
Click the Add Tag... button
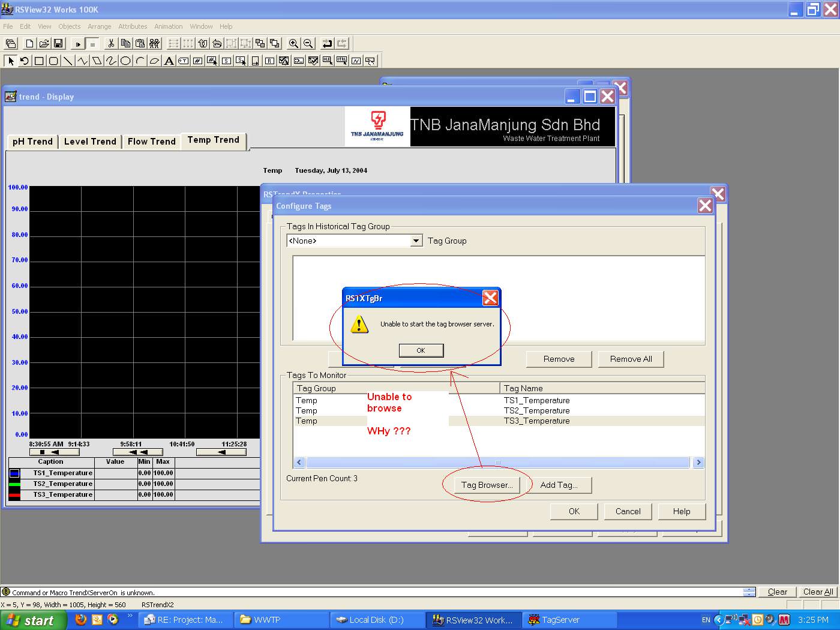click(559, 485)
